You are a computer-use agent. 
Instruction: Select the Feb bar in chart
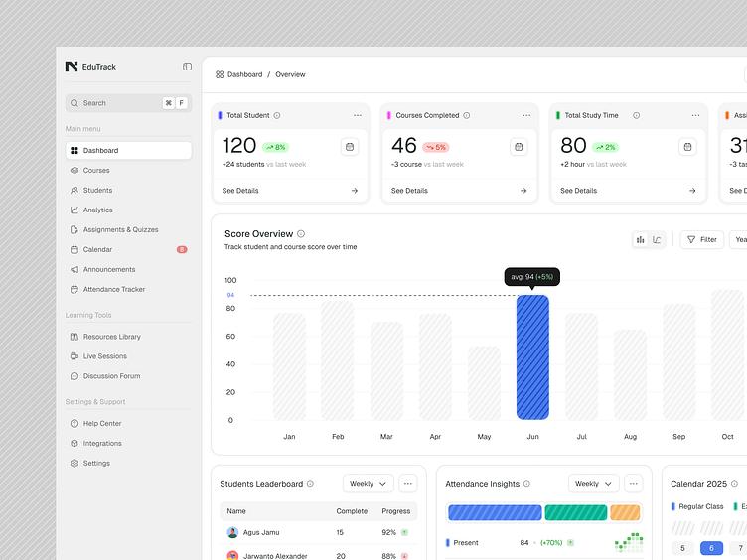pyautogui.click(x=338, y=360)
